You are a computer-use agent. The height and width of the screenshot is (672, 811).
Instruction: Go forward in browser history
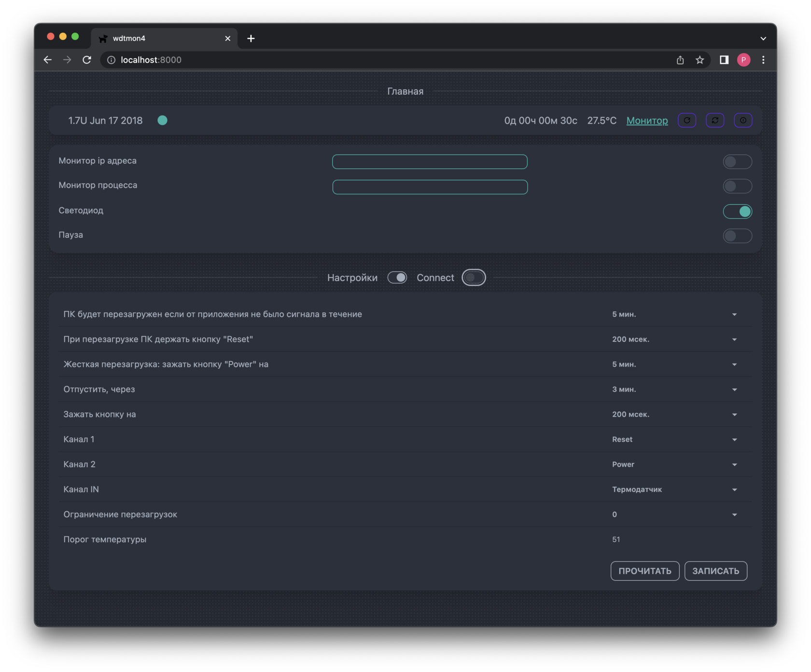(67, 60)
